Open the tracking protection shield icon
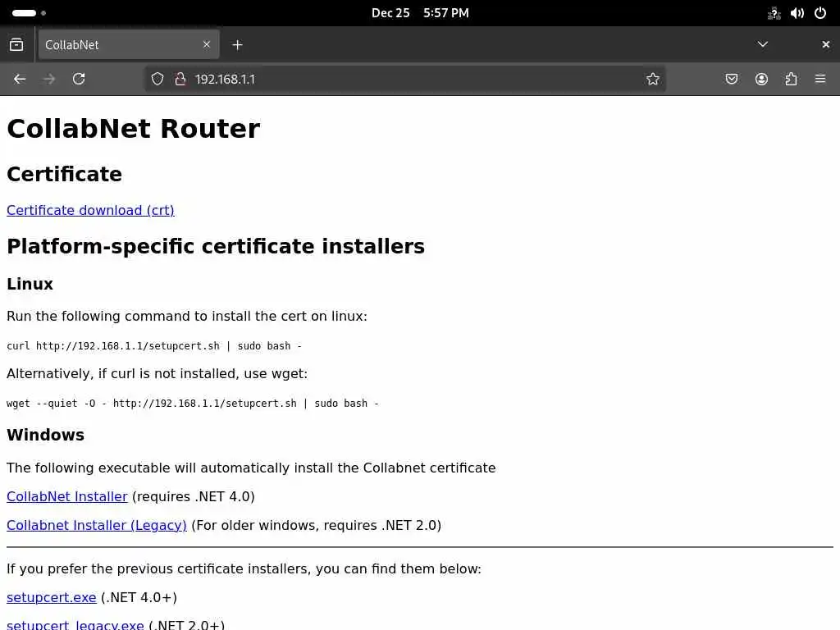 157,80
